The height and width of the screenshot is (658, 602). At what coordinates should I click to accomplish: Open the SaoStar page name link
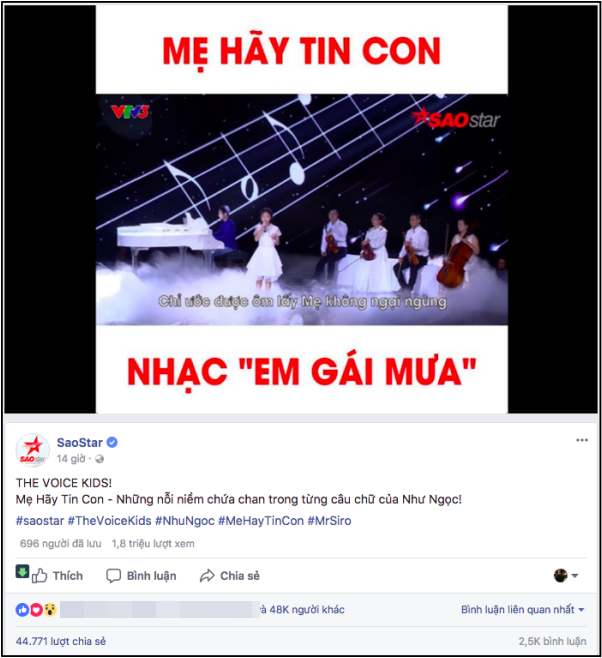[x=80, y=442]
